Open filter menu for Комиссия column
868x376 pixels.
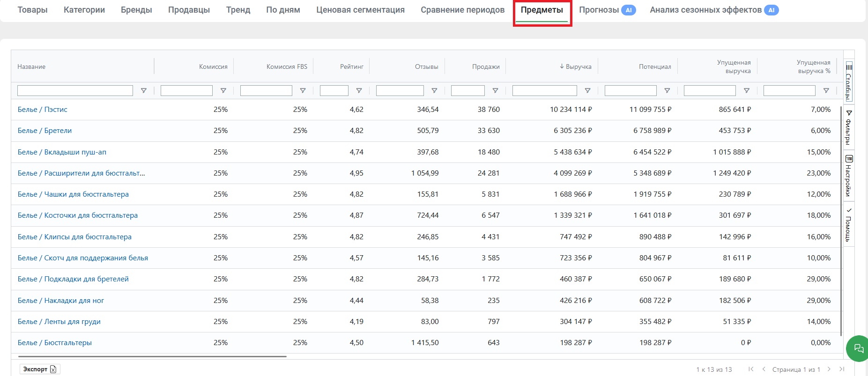[223, 91]
